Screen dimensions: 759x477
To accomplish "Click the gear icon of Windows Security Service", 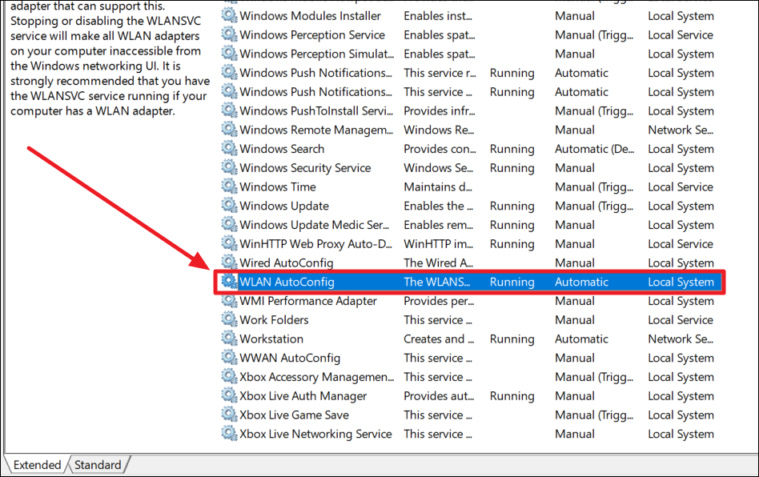I will tap(229, 168).
